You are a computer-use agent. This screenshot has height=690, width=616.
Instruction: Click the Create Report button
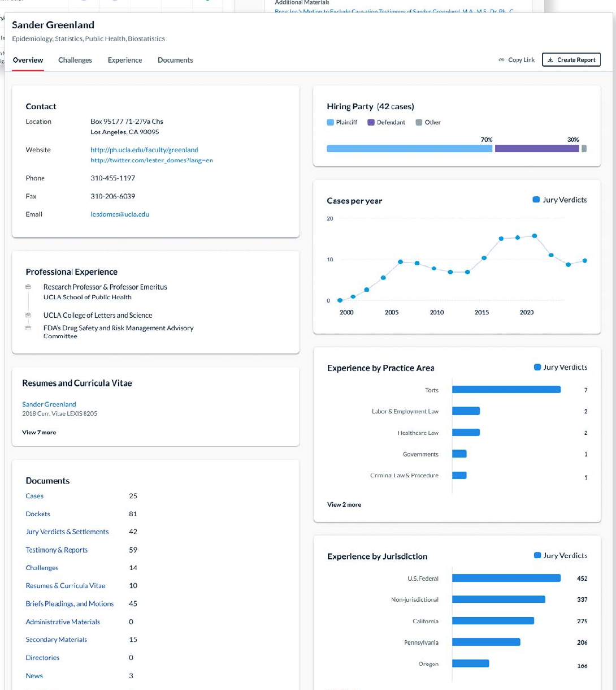pos(571,60)
